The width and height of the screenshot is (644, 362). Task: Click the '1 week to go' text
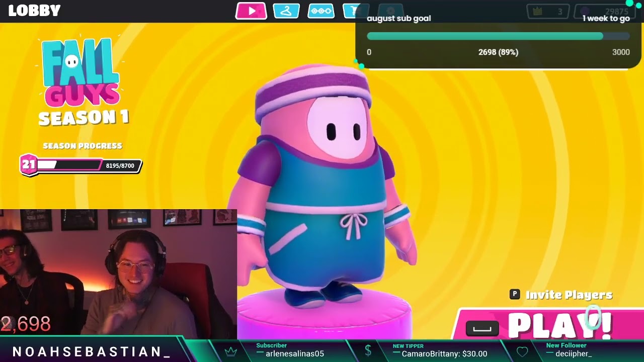[x=606, y=19]
